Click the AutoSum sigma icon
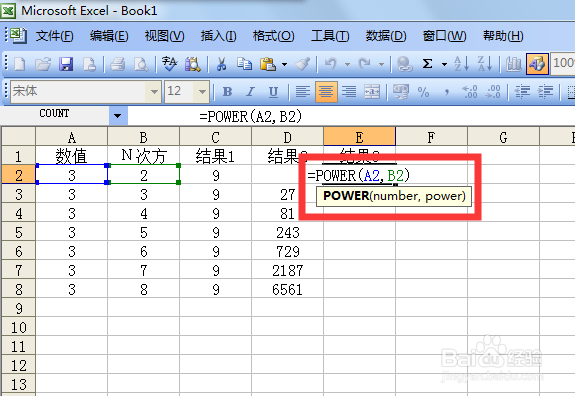 427,64
